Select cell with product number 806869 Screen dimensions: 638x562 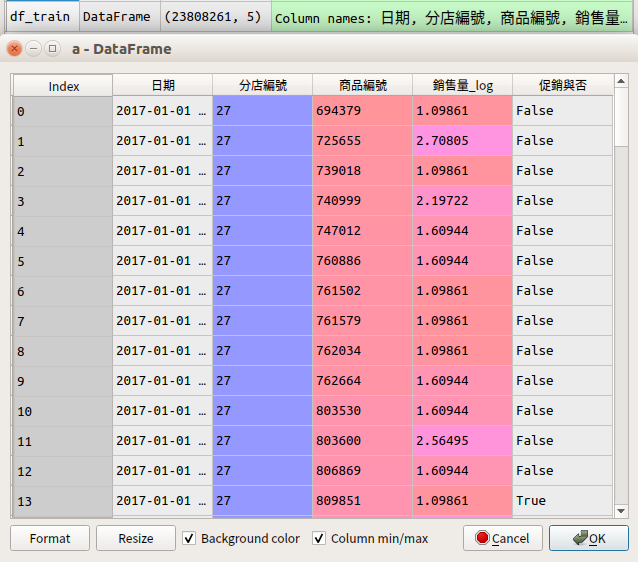363,470
